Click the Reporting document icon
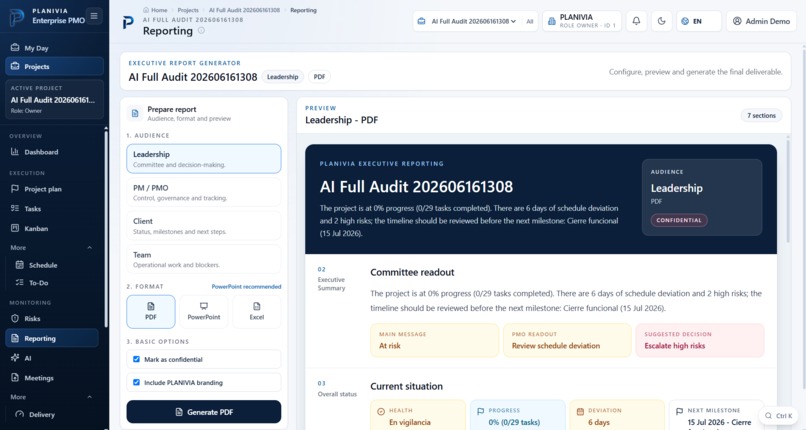 pos(15,338)
